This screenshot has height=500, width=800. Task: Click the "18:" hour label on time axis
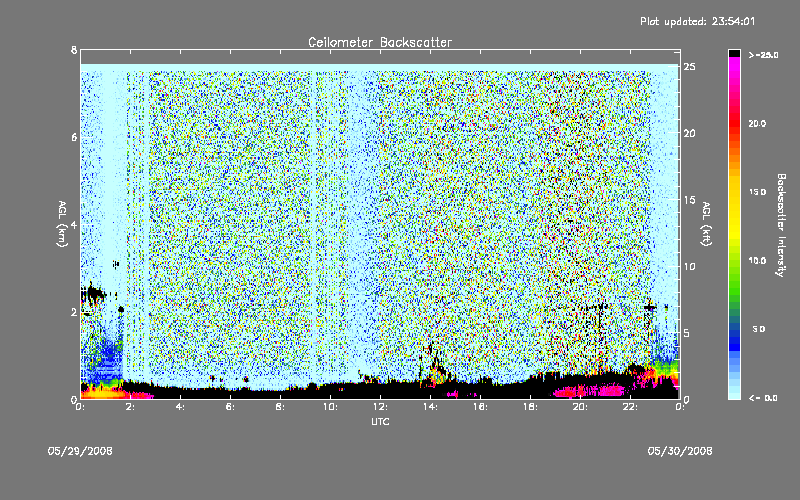[530, 407]
